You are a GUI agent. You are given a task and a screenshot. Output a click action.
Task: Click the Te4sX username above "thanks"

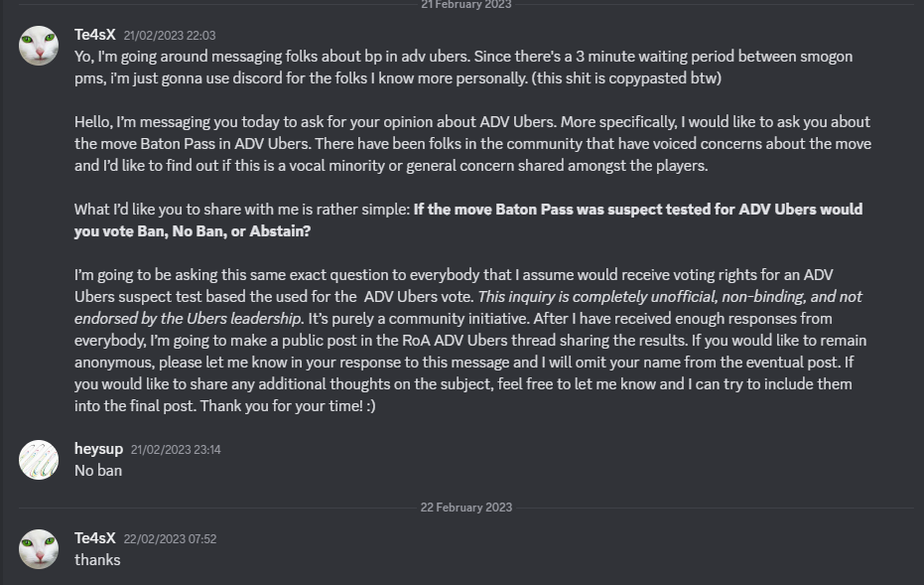tap(94, 538)
